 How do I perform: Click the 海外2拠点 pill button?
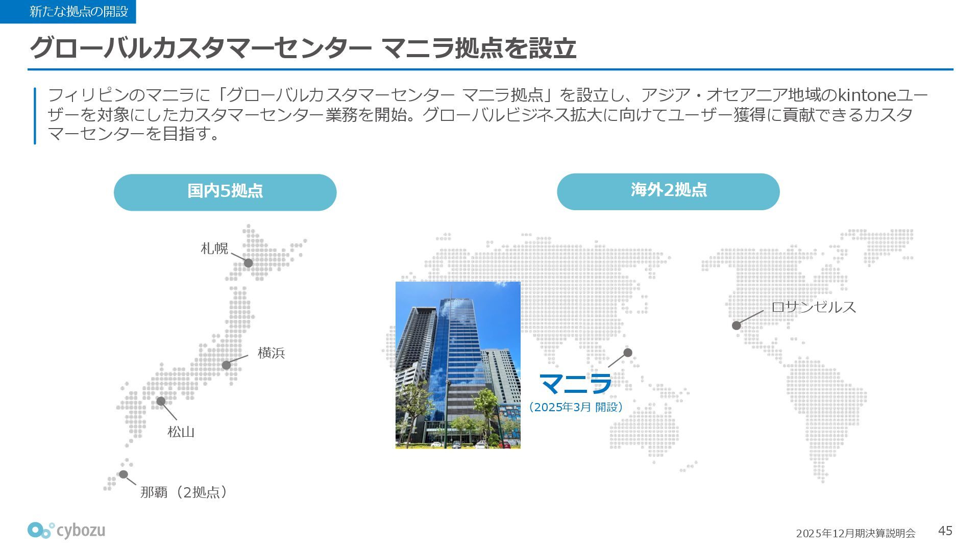[668, 191]
